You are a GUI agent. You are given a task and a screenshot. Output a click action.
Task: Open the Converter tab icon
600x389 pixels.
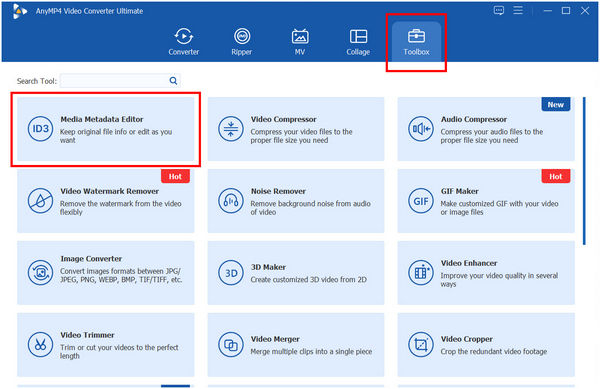[x=184, y=37]
